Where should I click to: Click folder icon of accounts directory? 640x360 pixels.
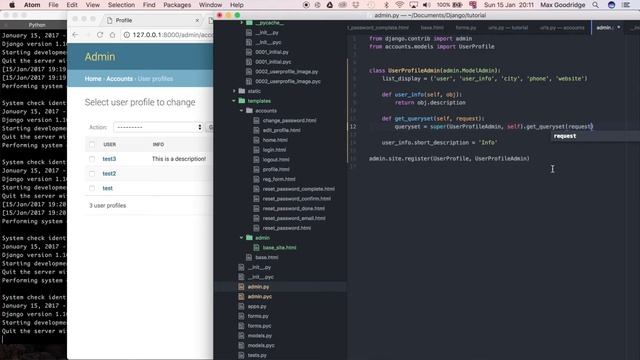249,111
